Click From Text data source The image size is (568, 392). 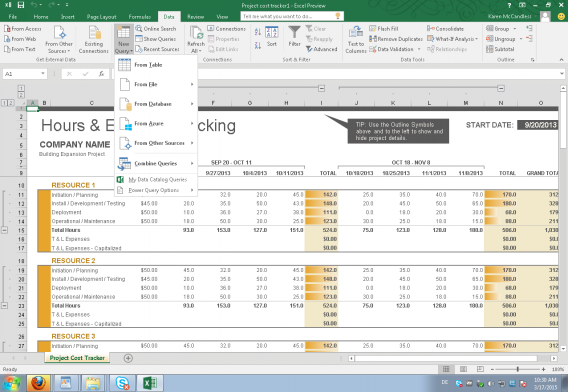[20, 49]
